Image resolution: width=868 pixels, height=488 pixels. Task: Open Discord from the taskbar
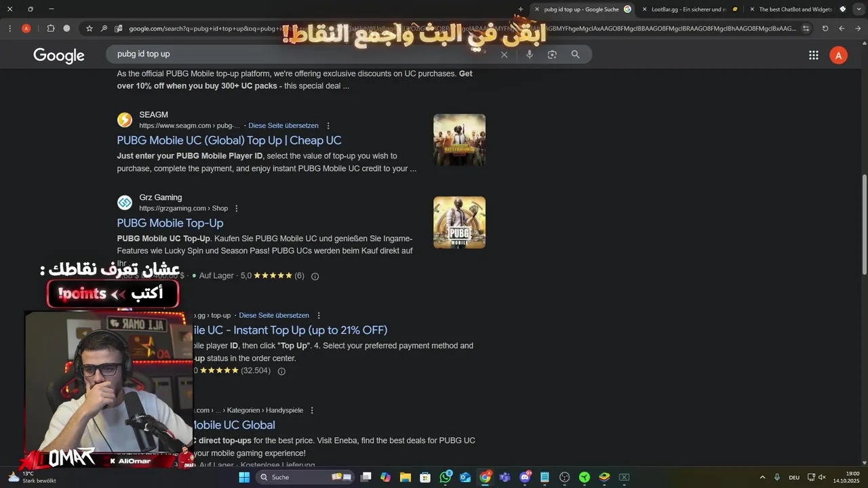525,477
